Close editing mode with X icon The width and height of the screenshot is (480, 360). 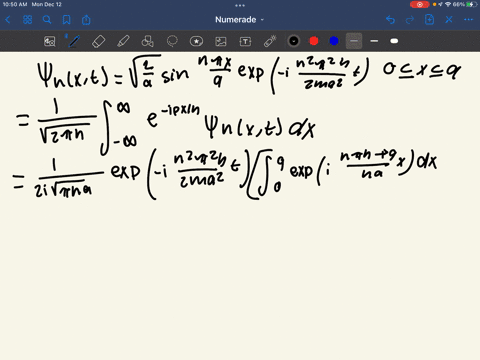449,20
